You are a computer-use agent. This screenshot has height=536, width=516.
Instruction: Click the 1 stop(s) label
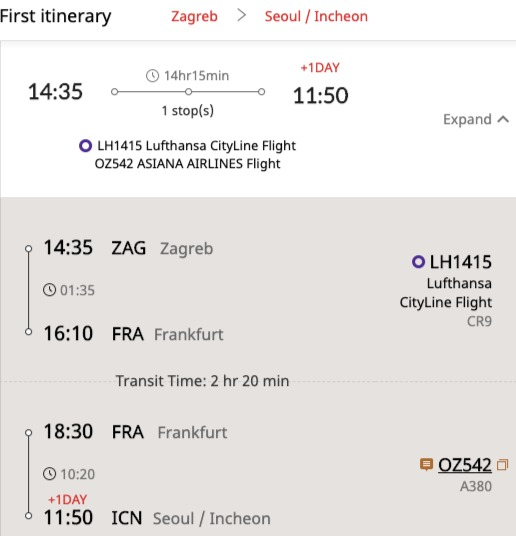[188, 111]
